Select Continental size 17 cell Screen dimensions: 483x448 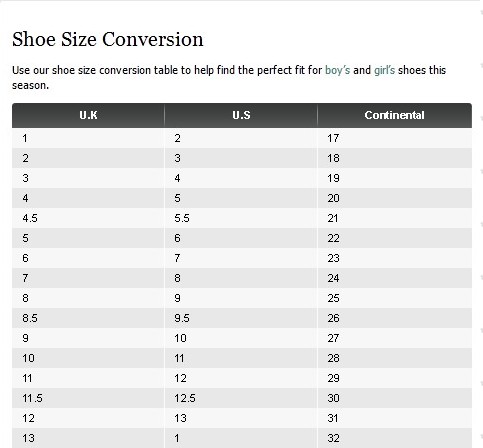coord(395,138)
